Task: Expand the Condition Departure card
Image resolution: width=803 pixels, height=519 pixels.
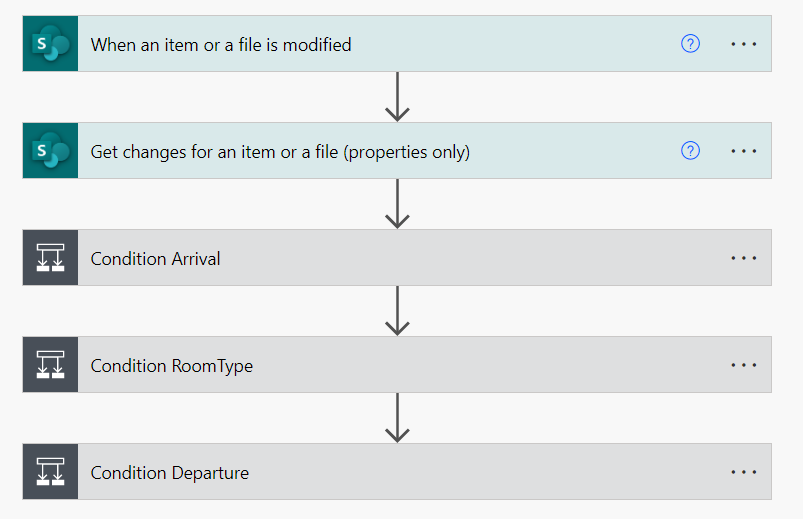Action: (169, 472)
